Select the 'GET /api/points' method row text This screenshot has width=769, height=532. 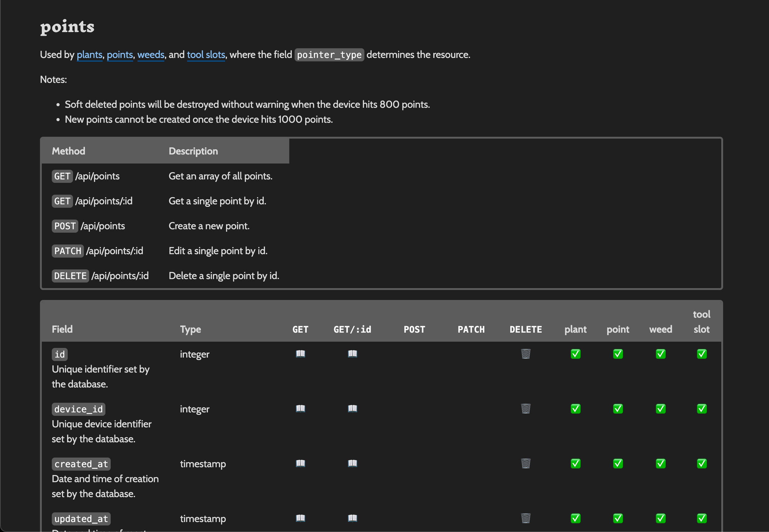coord(86,176)
